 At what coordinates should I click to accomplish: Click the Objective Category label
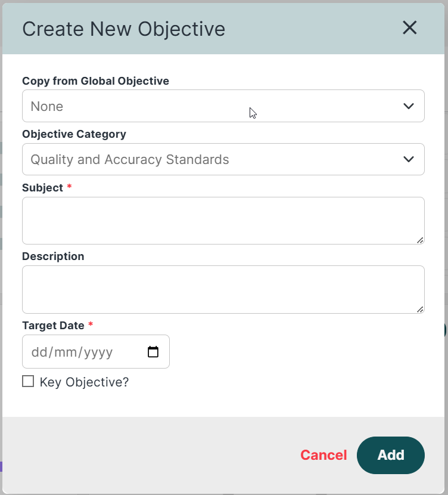pos(74,134)
